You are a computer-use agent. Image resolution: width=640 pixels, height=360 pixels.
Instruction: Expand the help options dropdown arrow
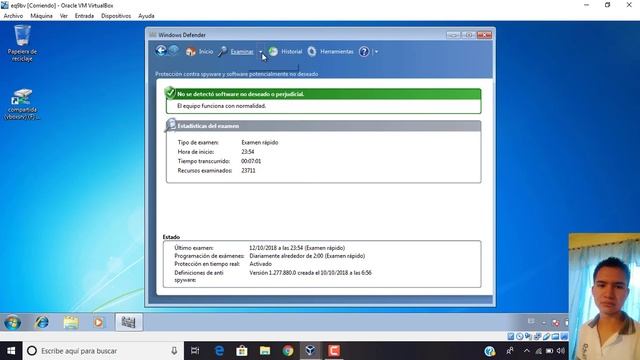(376, 52)
